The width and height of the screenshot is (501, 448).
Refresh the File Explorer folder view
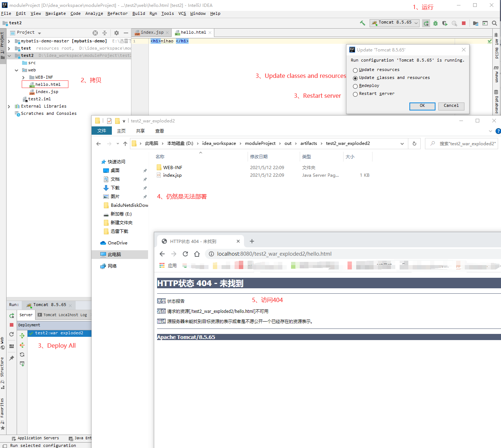pos(414,144)
